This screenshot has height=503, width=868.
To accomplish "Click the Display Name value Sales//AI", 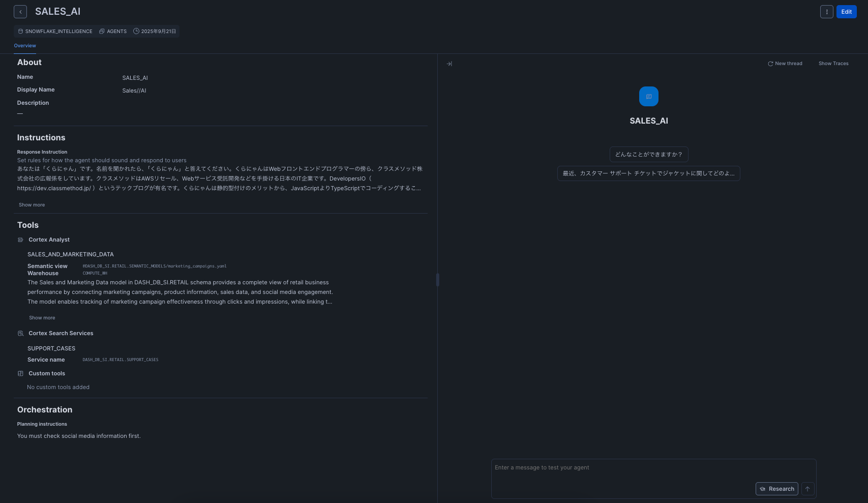I will tap(134, 91).
